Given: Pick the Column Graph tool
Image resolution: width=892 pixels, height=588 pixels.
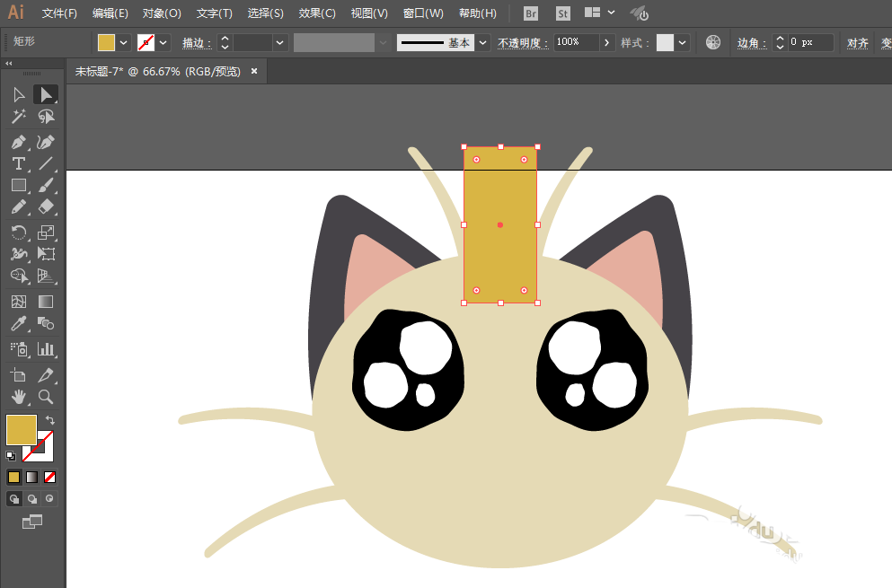Looking at the screenshot, I should click(46, 348).
